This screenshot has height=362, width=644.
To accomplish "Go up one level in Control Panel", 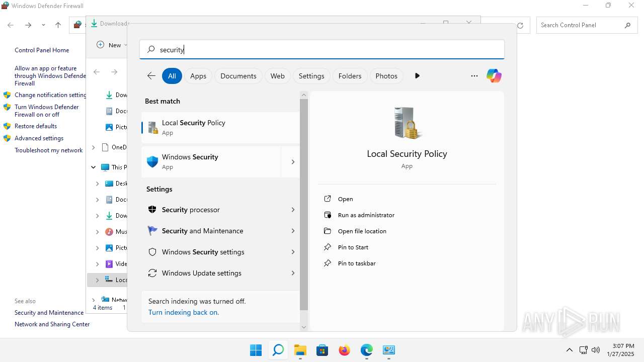I will [x=58, y=25].
